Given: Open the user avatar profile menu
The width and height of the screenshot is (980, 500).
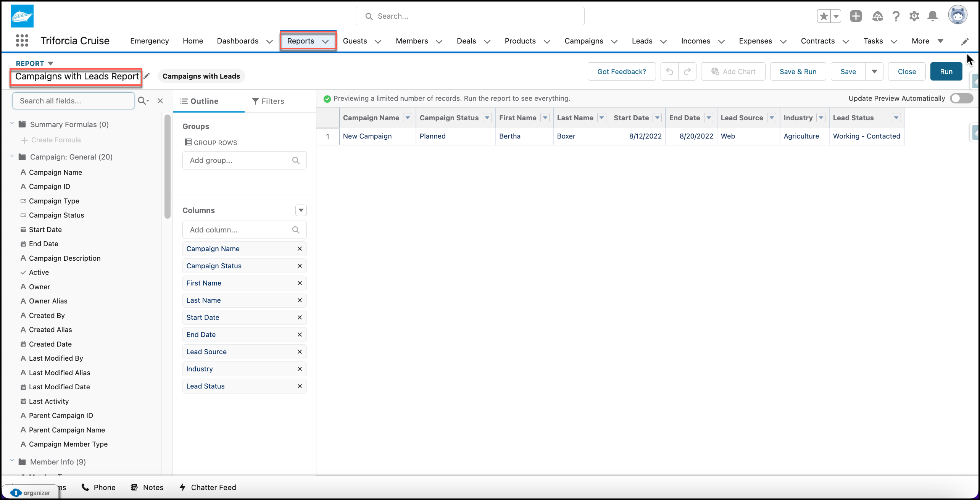Looking at the screenshot, I should pos(958,15).
